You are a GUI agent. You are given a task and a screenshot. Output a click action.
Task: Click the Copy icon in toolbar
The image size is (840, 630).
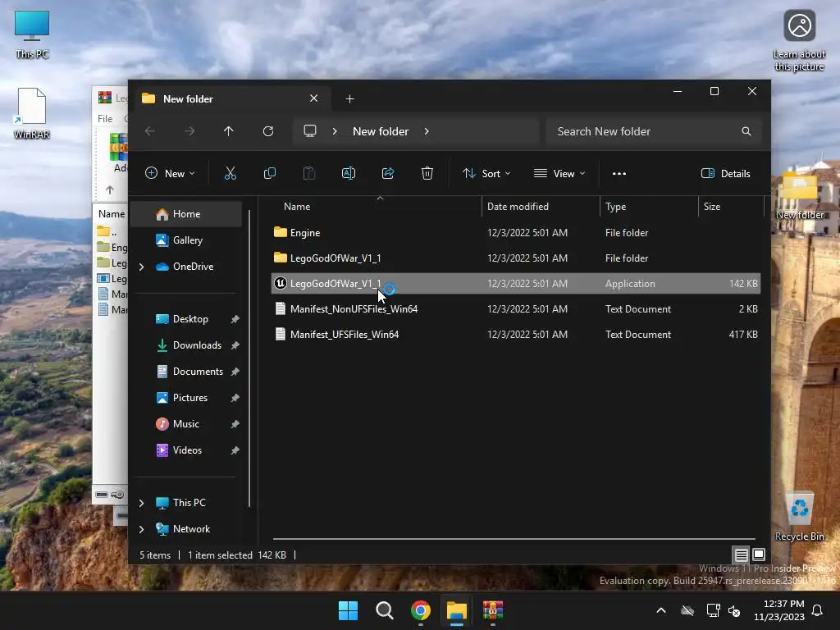[269, 173]
